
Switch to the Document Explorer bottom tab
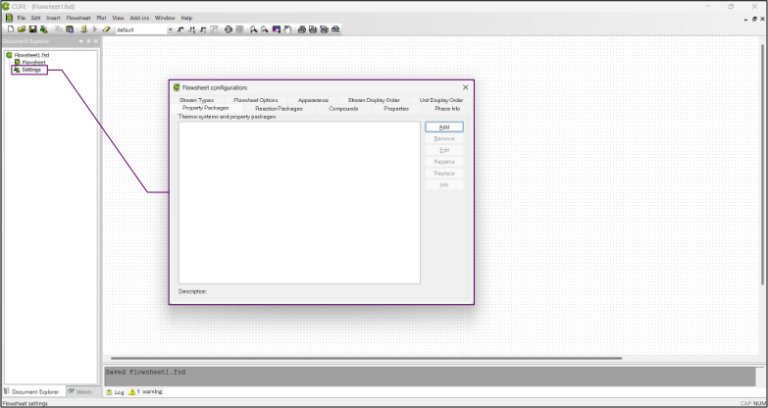[x=32, y=392]
